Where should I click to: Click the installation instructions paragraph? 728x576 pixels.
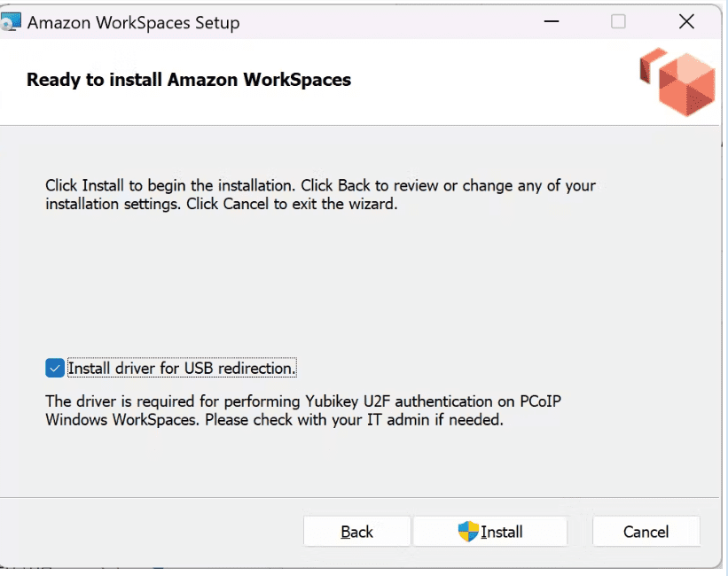tap(319, 195)
